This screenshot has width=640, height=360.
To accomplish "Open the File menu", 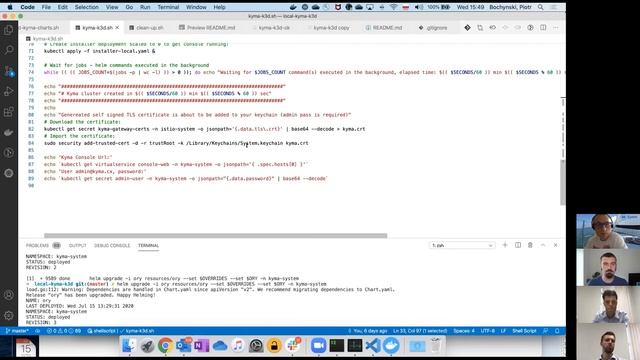I will (x=46, y=7).
